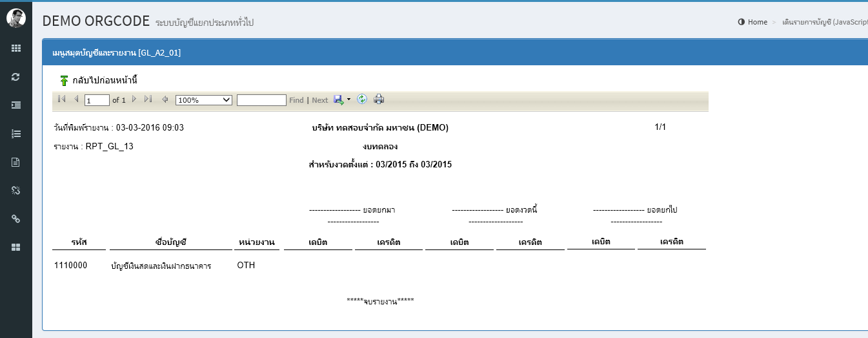Refresh the report with the circular arrows icon
This screenshot has width=868, height=338.
click(362, 100)
